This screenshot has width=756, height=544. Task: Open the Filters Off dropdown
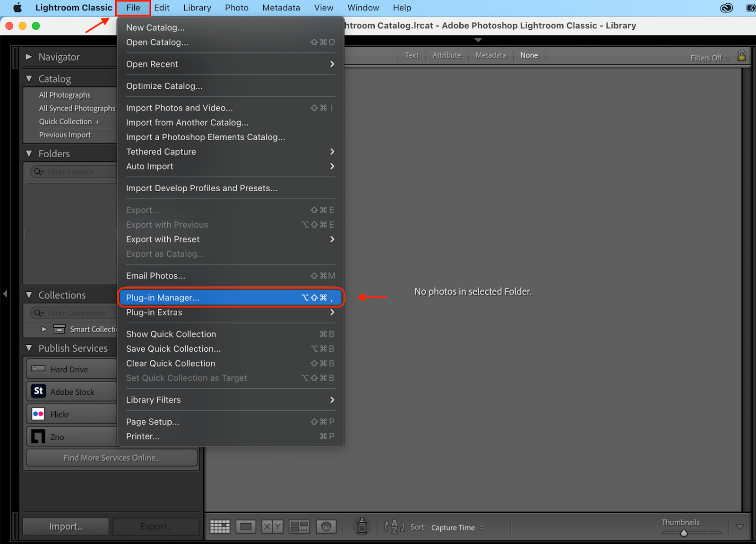(710, 58)
